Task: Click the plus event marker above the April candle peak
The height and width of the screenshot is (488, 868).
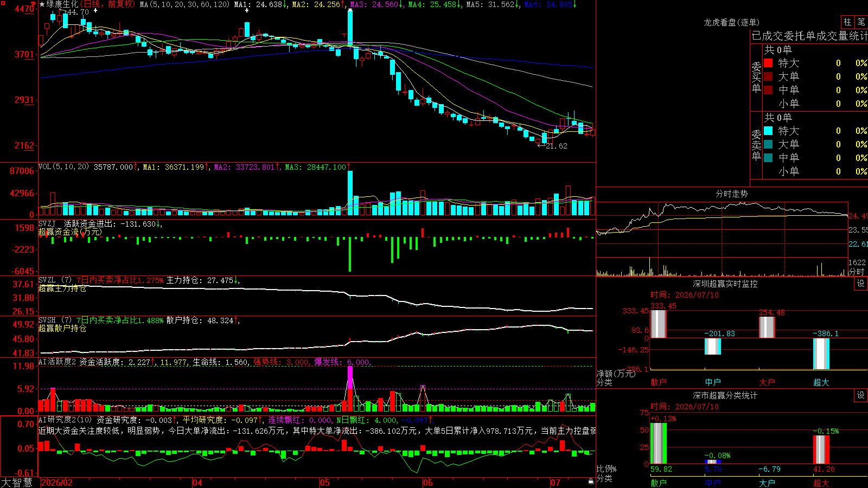Action: coord(247,10)
